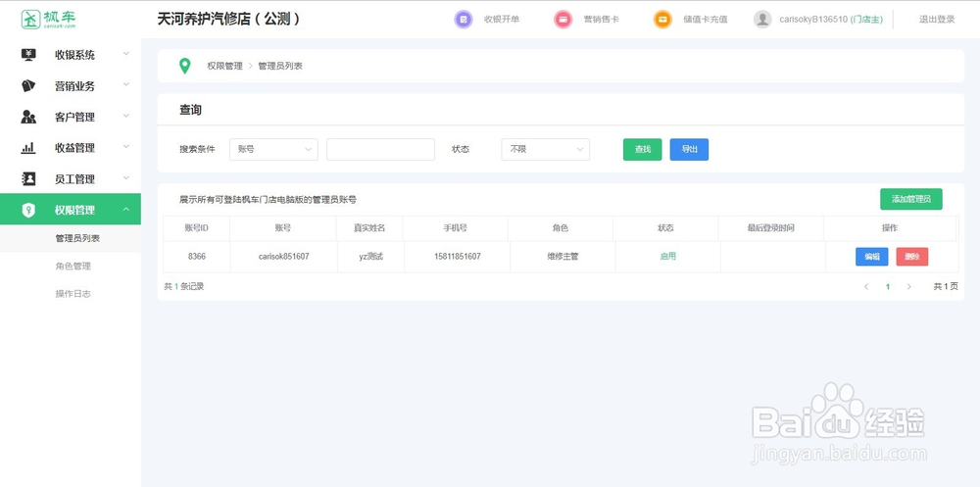Click the 账号ID column header
The image size is (980, 487).
(196, 228)
